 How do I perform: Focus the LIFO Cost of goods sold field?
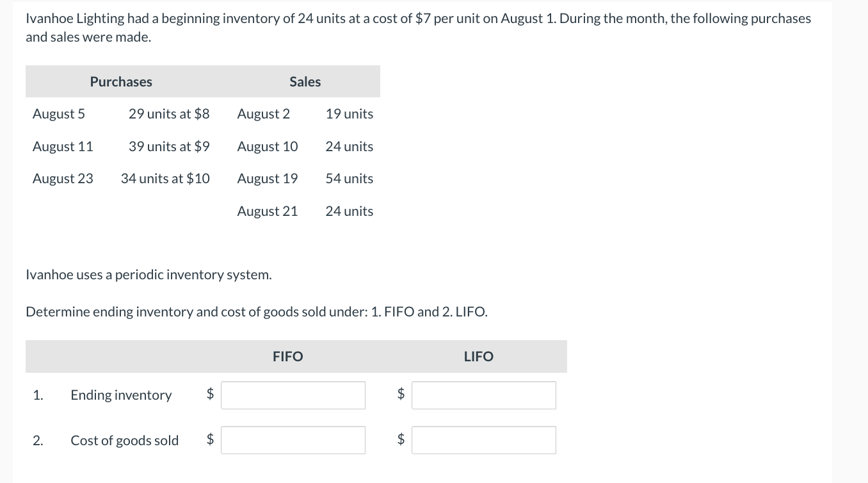484,440
